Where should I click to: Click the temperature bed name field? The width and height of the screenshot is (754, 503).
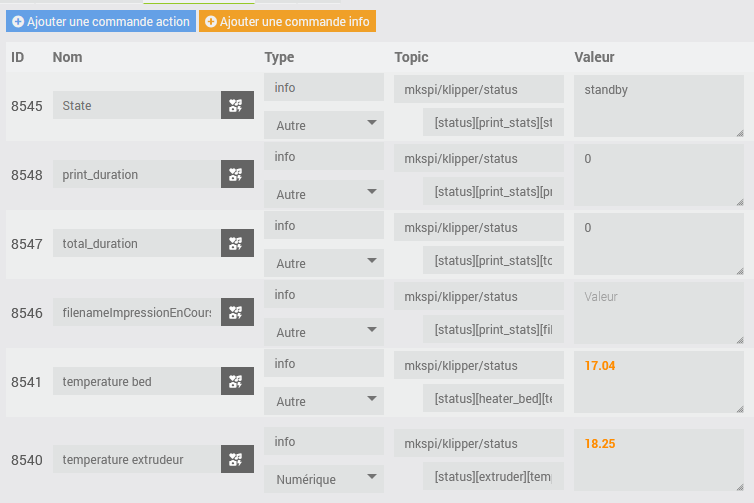[137, 381]
